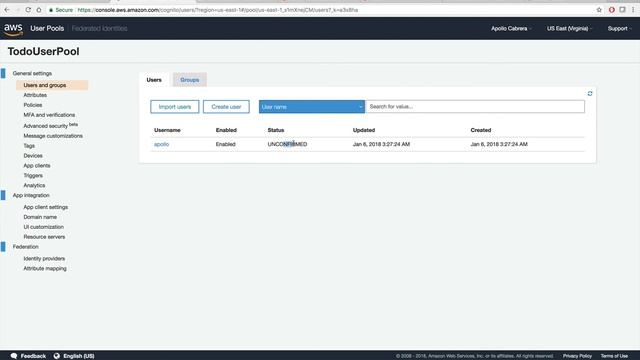
Task: Open the apollo user link
Action: pyautogui.click(x=161, y=144)
